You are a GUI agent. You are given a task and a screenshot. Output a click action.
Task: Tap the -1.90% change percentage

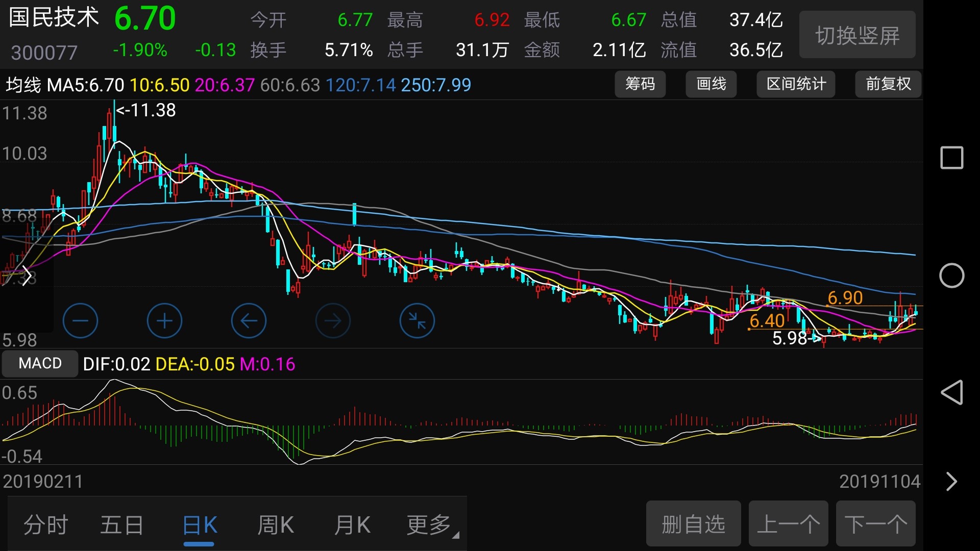click(140, 50)
